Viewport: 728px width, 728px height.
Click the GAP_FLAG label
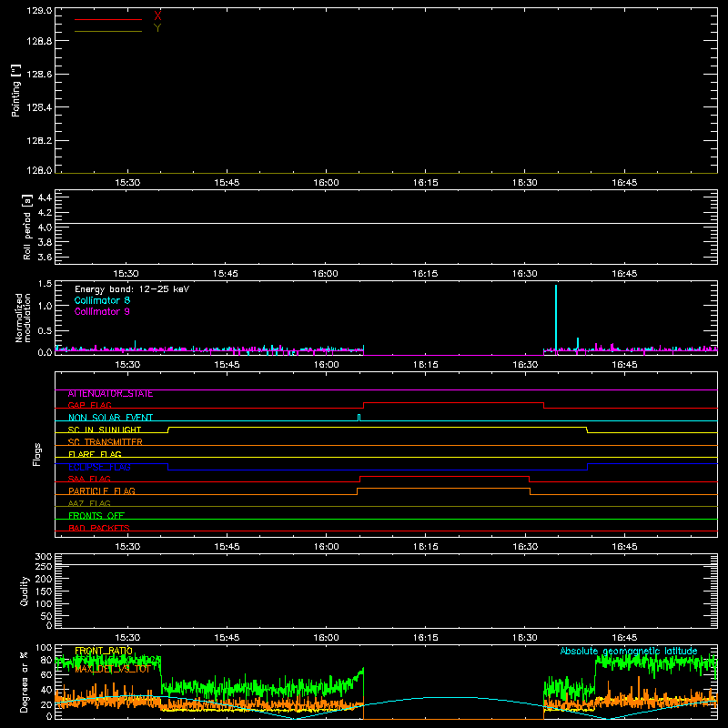[90, 406]
